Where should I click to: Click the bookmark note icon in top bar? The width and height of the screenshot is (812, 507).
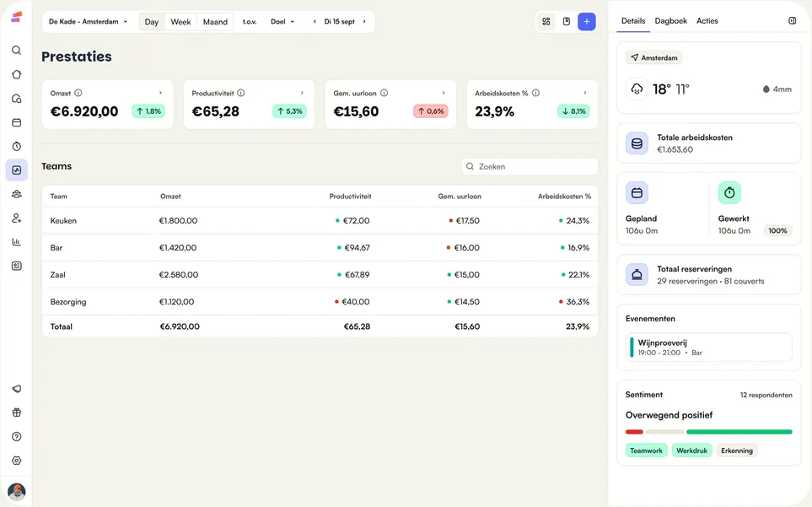pyautogui.click(x=567, y=21)
